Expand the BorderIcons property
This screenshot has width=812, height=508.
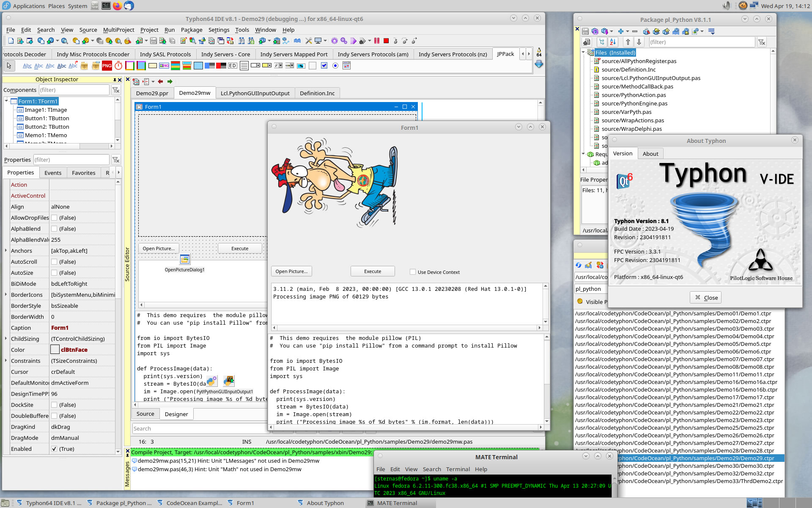click(6, 295)
